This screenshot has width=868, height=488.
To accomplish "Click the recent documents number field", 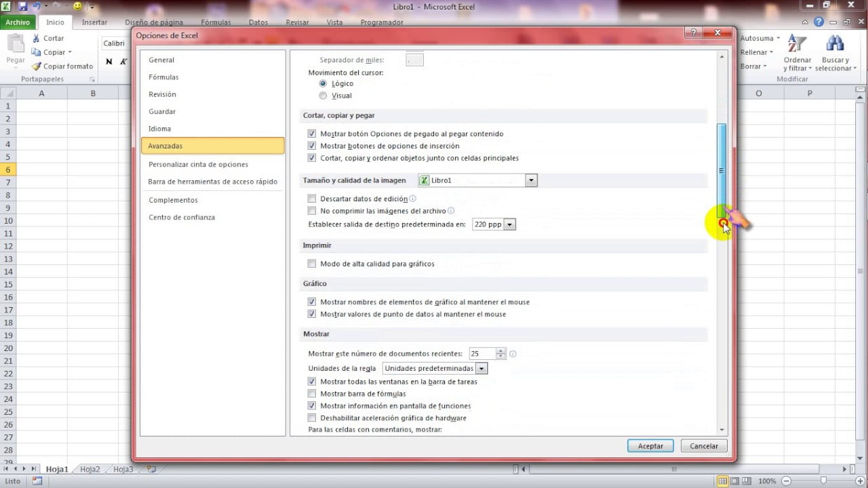I will 482,354.
